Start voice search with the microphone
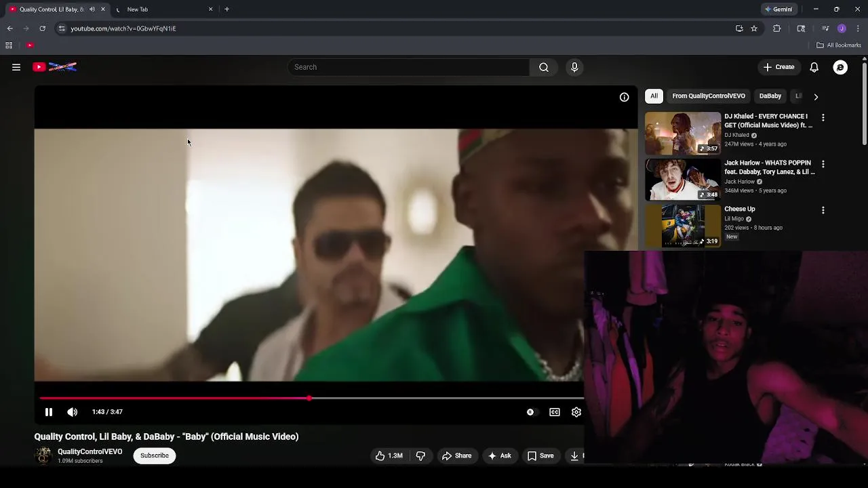Screen dimensions: 868x488 coord(574,67)
